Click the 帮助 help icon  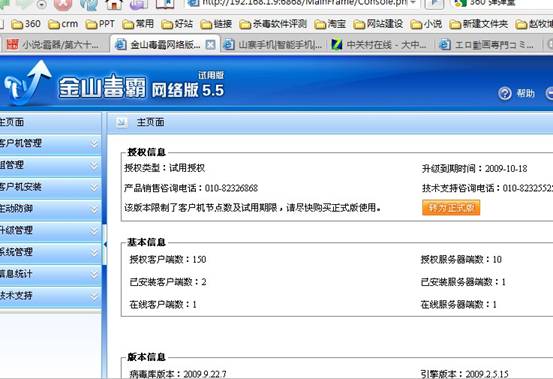[505, 94]
